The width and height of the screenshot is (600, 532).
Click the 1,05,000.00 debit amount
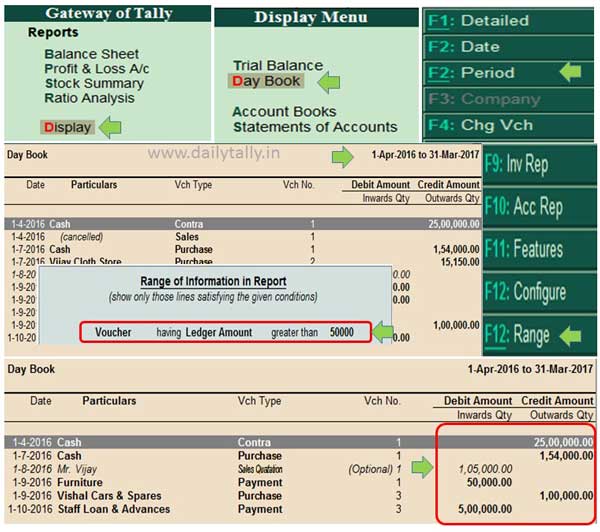[x=485, y=469]
